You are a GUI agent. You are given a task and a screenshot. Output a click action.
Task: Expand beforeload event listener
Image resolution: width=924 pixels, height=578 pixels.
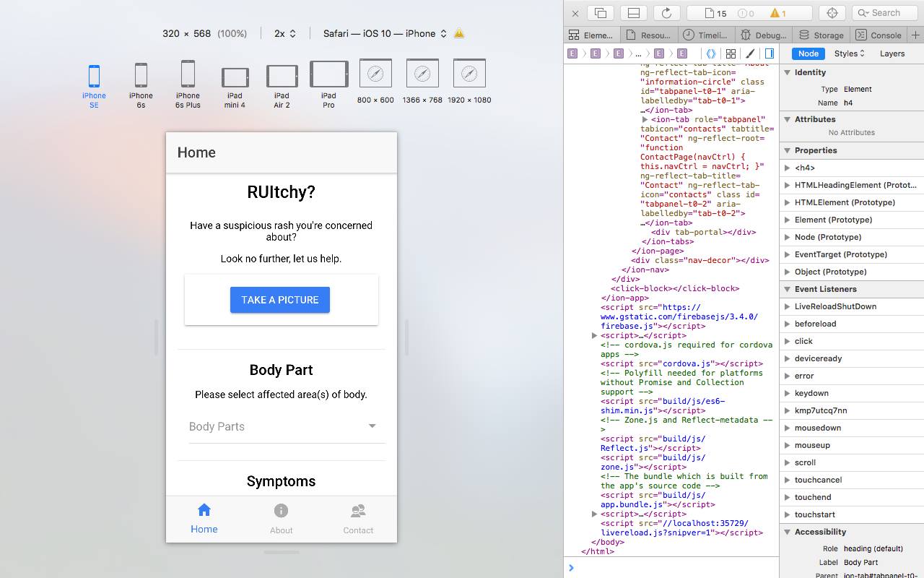787,324
